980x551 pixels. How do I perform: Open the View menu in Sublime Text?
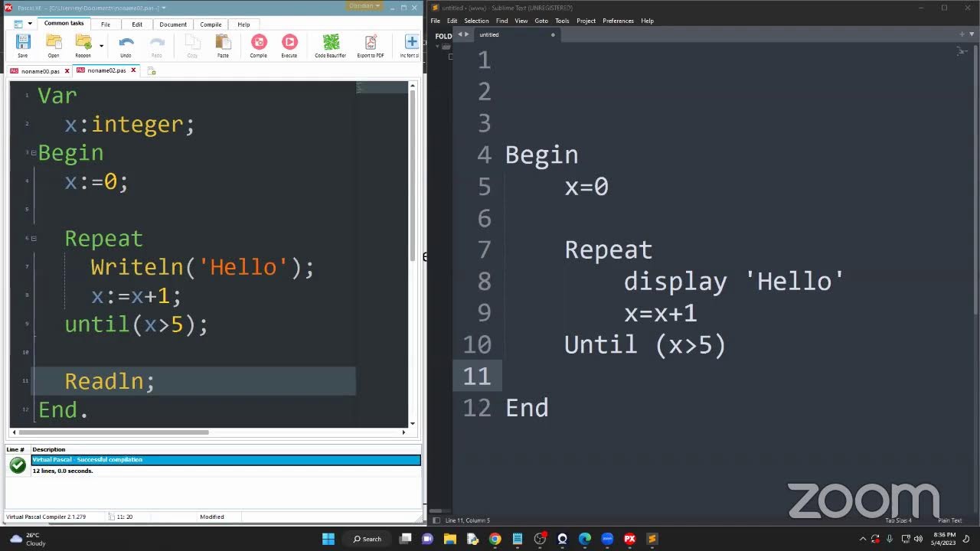[x=521, y=21]
